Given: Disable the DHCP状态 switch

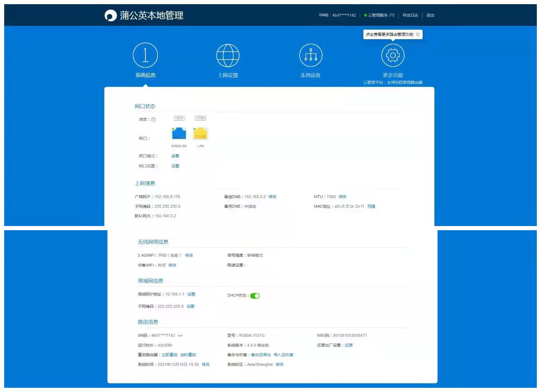Looking at the screenshot, I should pos(255,295).
